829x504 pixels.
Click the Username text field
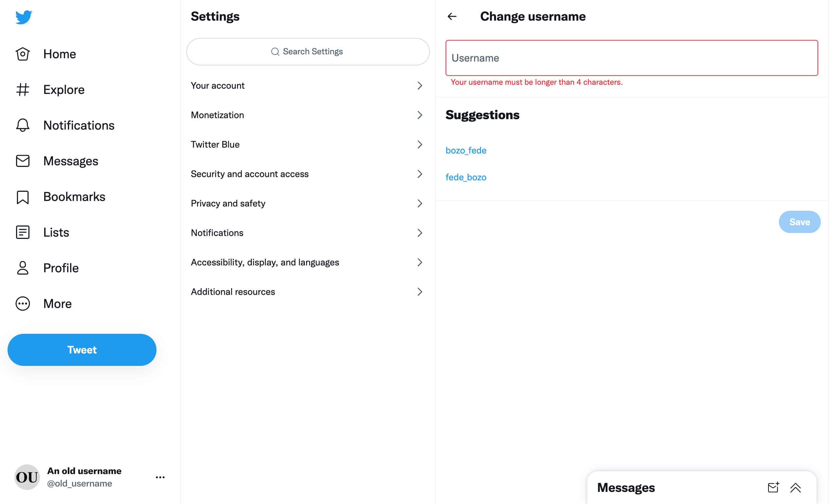[x=631, y=58]
